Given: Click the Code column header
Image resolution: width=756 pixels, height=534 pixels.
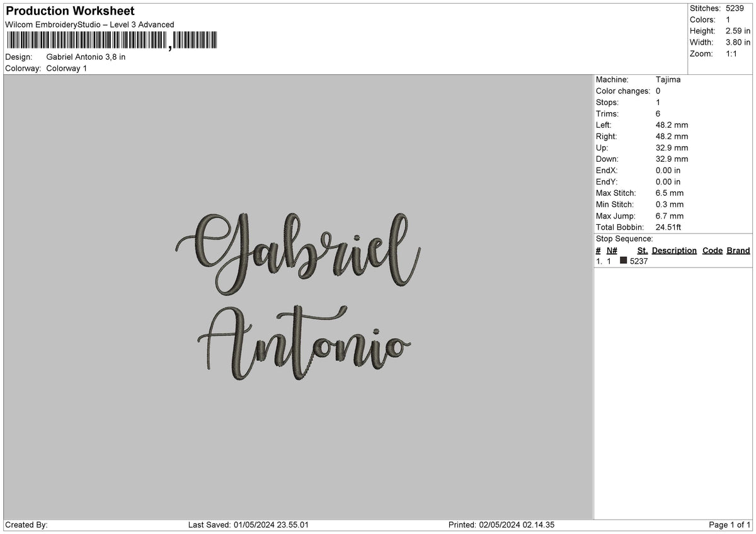Looking at the screenshot, I should (713, 250).
